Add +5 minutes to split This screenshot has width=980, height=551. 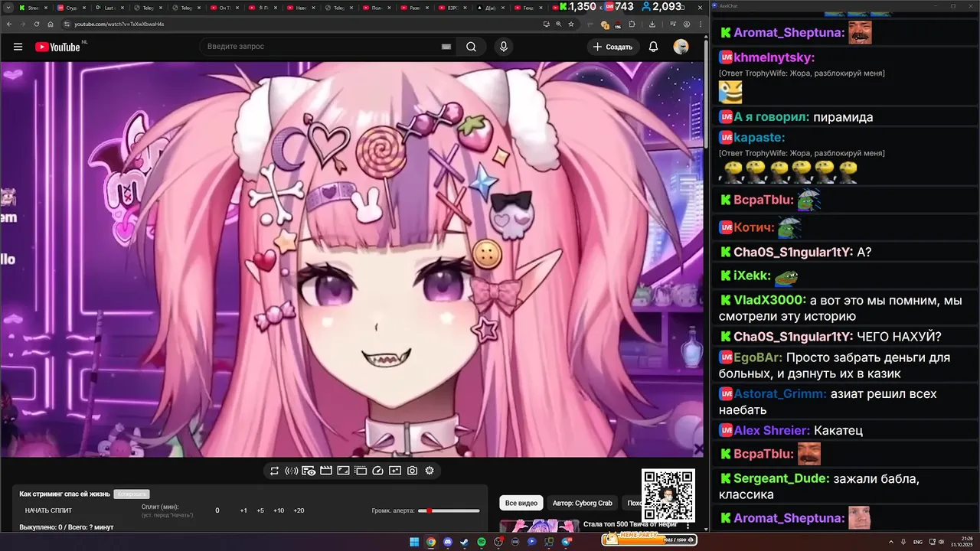click(x=260, y=510)
